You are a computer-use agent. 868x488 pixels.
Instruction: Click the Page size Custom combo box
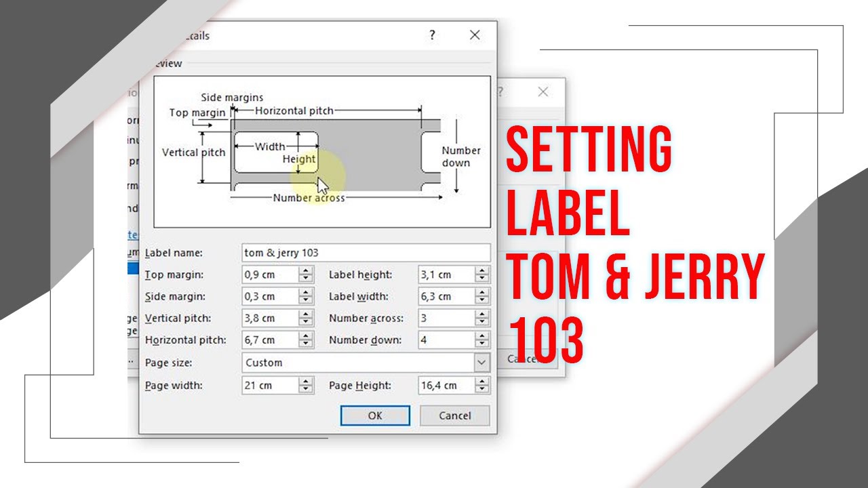(366, 363)
